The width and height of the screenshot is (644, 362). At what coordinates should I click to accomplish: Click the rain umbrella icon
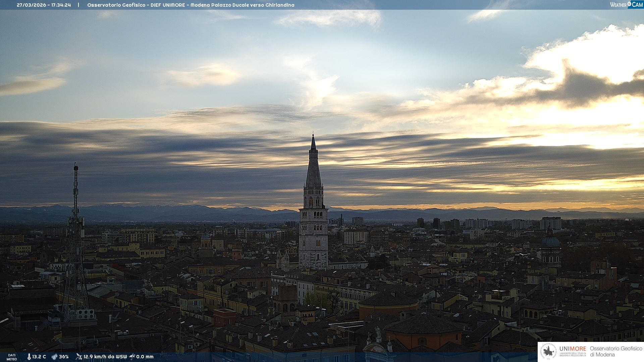click(x=132, y=357)
